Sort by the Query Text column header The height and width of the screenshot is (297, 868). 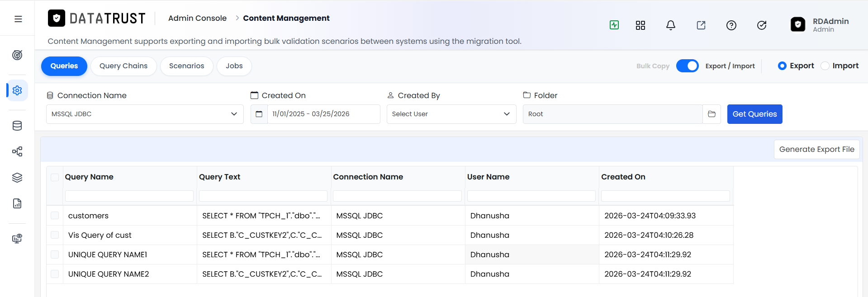pyautogui.click(x=219, y=177)
